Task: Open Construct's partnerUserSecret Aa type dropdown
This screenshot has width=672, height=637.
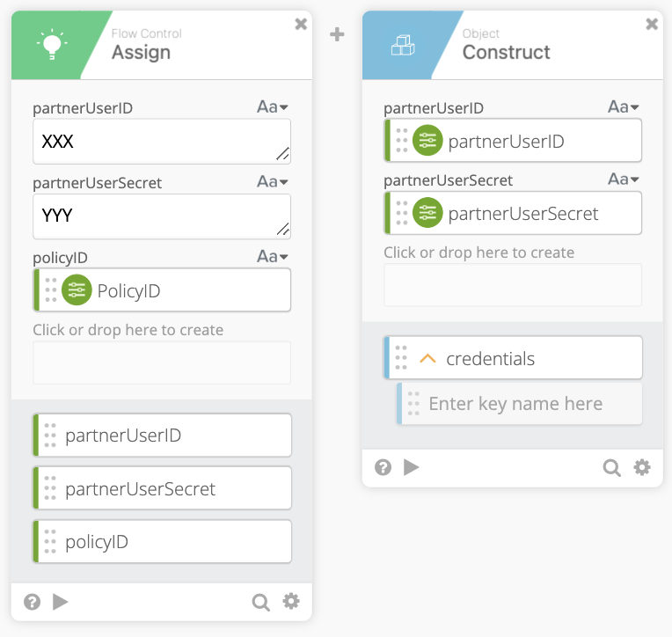Action: point(624,179)
